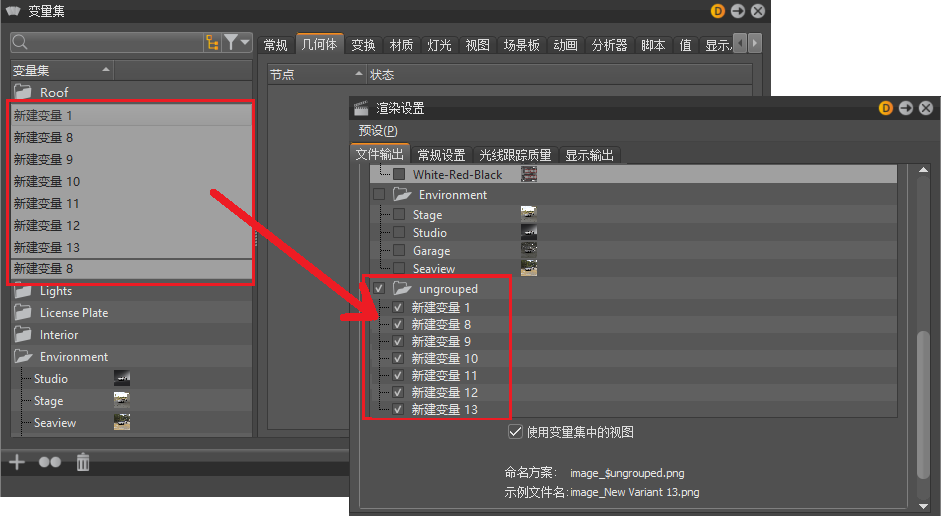Toggle the Environment folder checkbox in render settings
Viewport: 941px width, 516px height.
pyautogui.click(x=379, y=194)
